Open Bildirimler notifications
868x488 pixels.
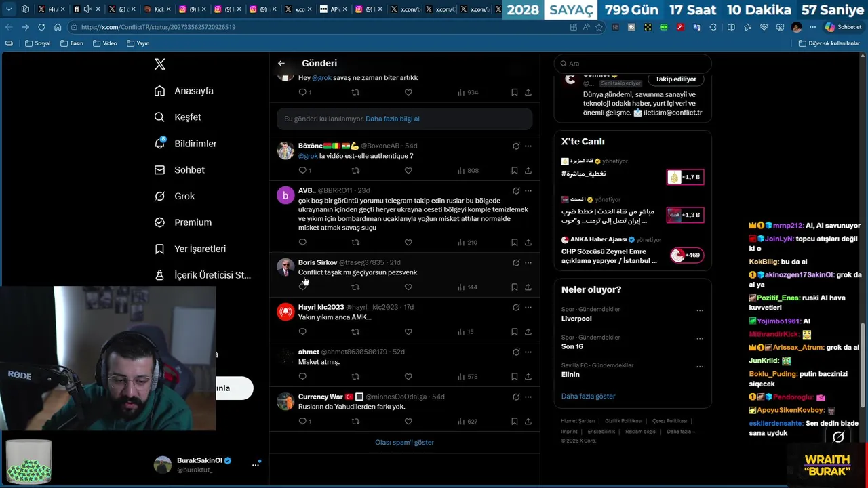185,144
